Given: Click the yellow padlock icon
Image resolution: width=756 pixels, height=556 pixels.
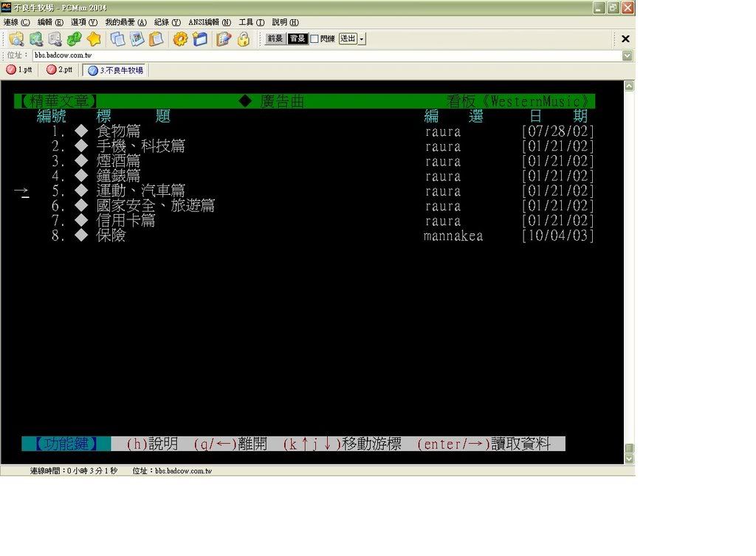Looking at the screenshot, I should coord(243,39).
